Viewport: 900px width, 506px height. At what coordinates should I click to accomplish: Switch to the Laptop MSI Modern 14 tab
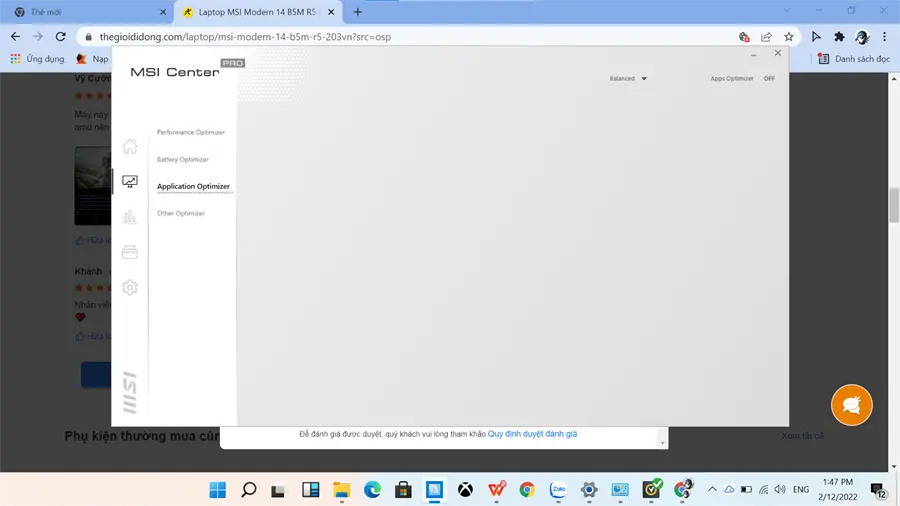click(257, 12)
